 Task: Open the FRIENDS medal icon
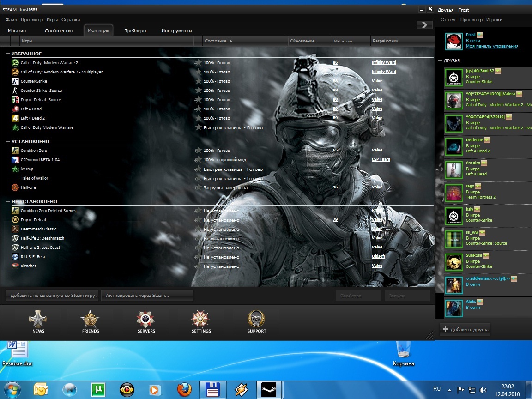(90, 320)
